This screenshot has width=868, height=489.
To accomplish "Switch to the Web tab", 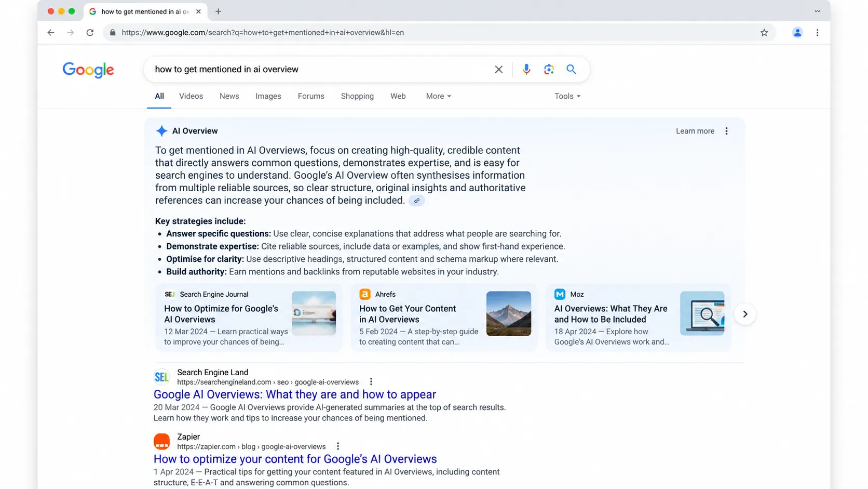I will (x=398, y=96).
